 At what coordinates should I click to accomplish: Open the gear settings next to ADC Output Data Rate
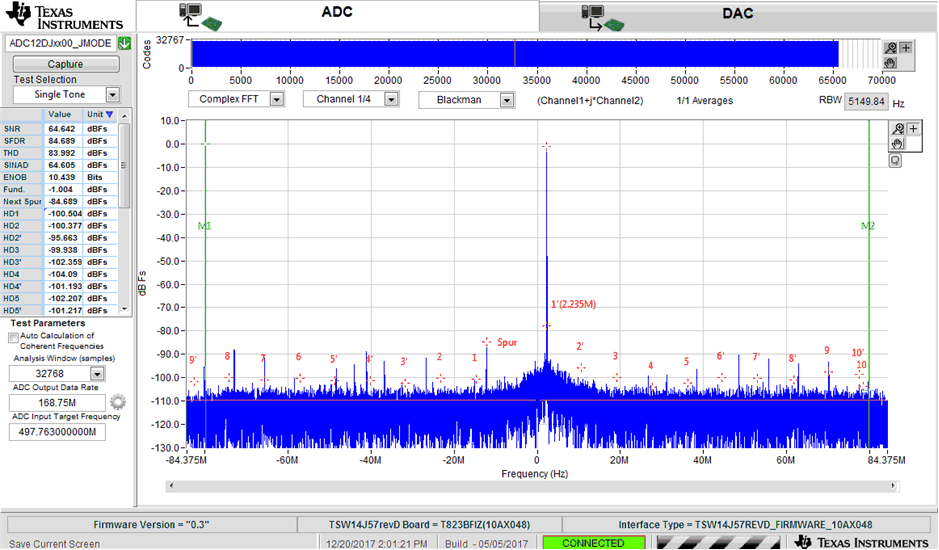pos(118,401)
